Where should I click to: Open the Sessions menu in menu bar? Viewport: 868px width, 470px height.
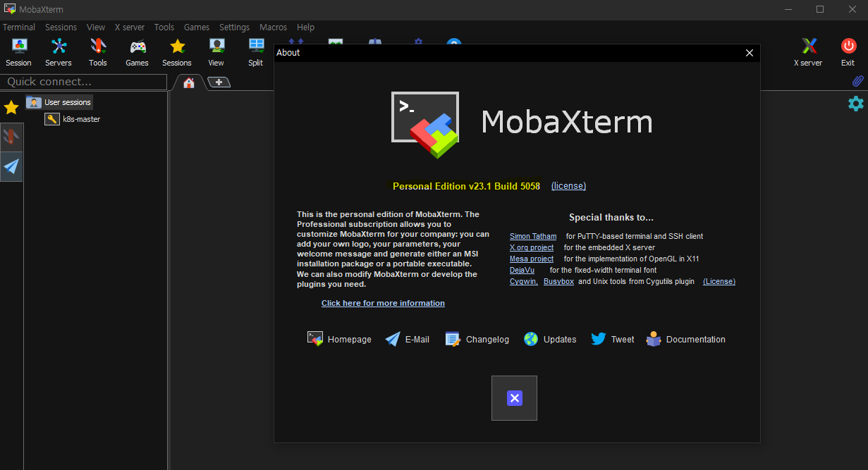61,27
